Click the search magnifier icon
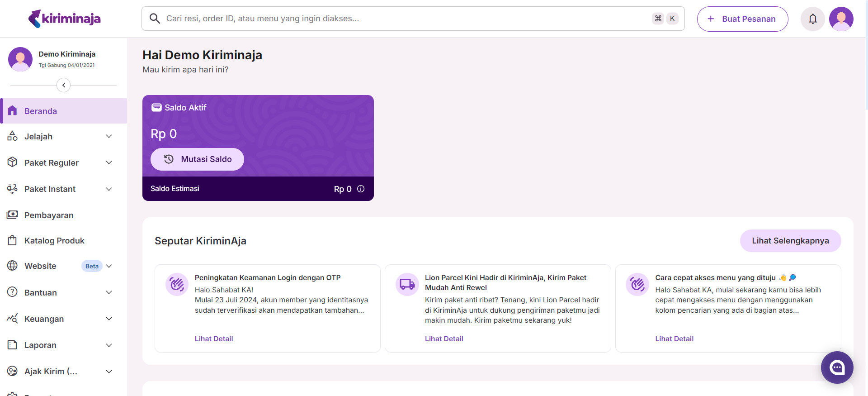868x396 pixels. [155, 19]
